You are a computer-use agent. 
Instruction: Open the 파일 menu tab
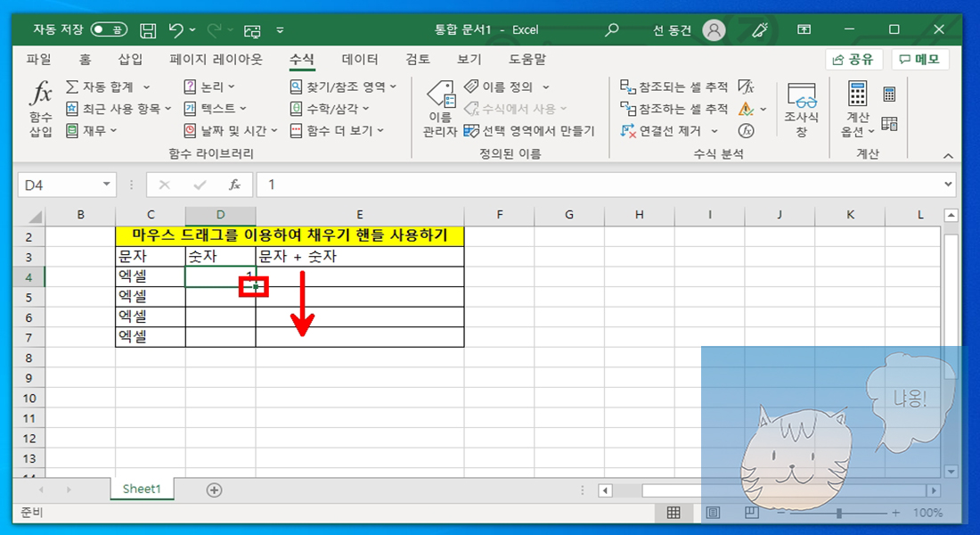pyautogui.click(x=38, y=60)
